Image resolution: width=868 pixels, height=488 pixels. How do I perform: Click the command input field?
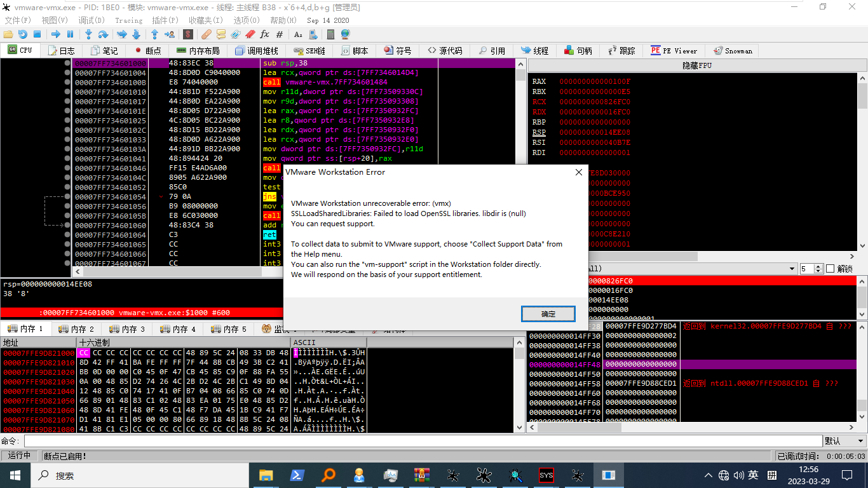422,440
